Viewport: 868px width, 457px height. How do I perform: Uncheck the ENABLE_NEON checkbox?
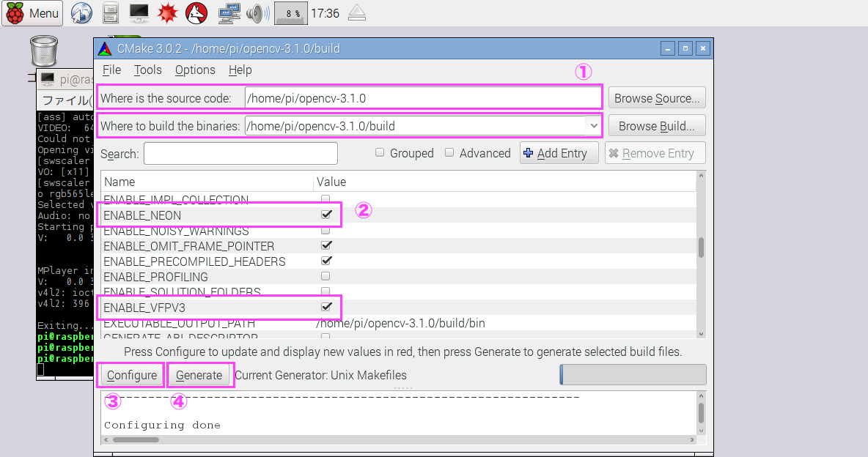326,215
